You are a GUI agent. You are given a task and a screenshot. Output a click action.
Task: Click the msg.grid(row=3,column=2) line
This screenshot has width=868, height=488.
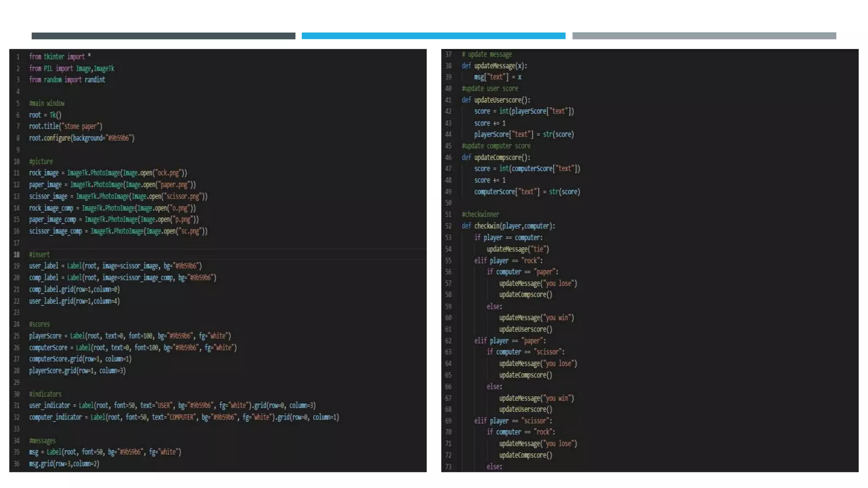tap(64, 464)
